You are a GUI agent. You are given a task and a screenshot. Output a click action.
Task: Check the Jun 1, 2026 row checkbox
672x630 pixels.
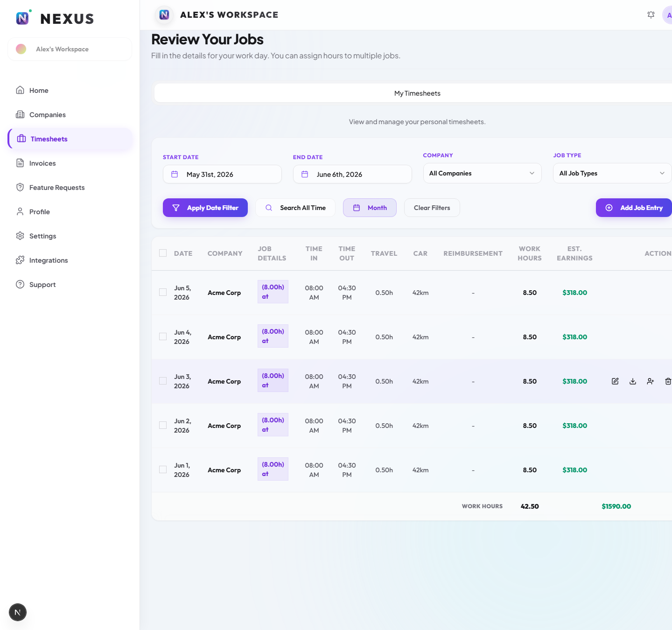click(163, 469)
